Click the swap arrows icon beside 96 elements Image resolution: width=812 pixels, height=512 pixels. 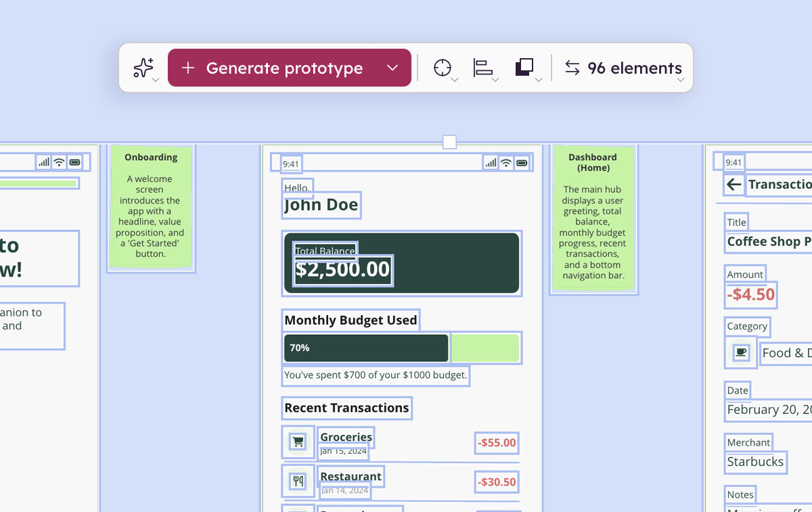(572, 68)
